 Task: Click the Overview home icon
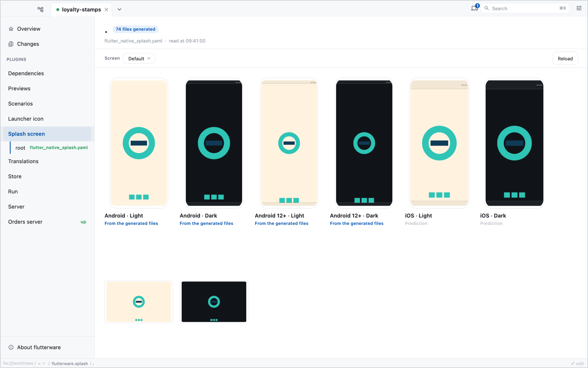[x=11, y=29]
